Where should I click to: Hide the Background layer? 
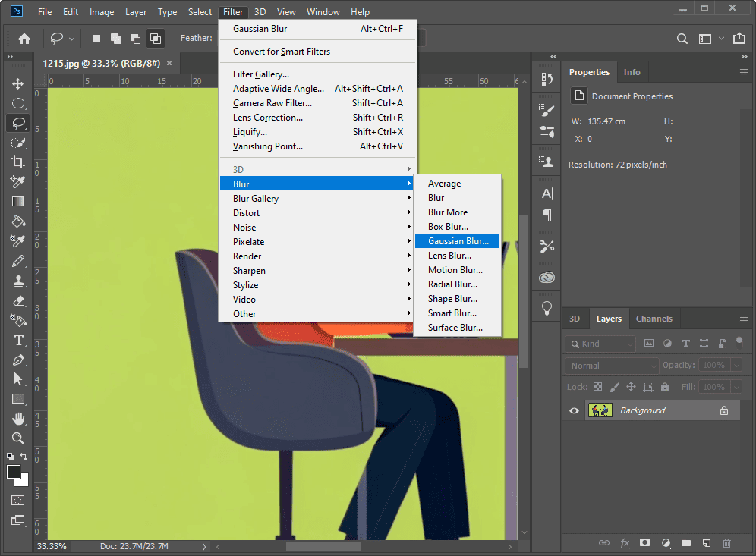click(573, 410)
